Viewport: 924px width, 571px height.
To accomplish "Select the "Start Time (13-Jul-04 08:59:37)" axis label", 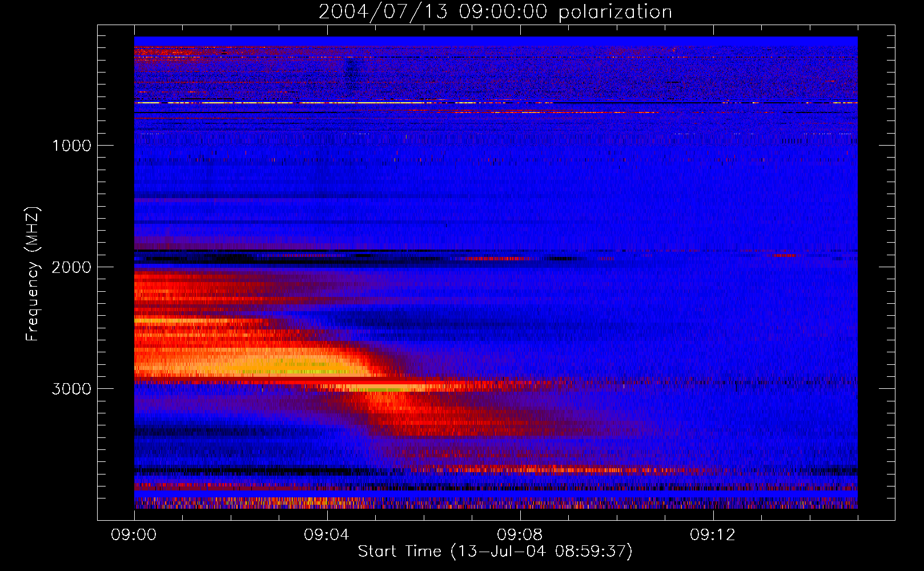I will point(495,552).
